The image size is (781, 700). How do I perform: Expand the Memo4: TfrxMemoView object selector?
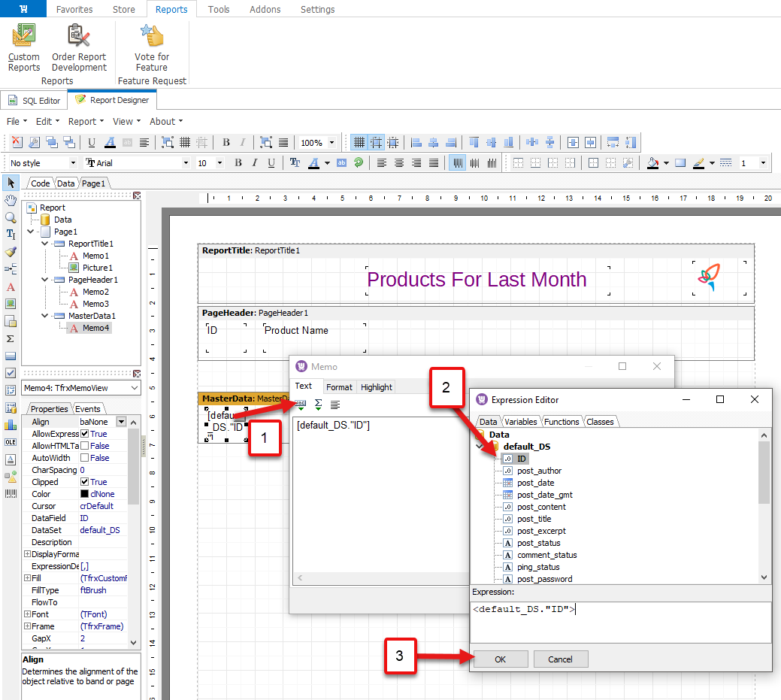pyautogui.click(x=135, y=388)
